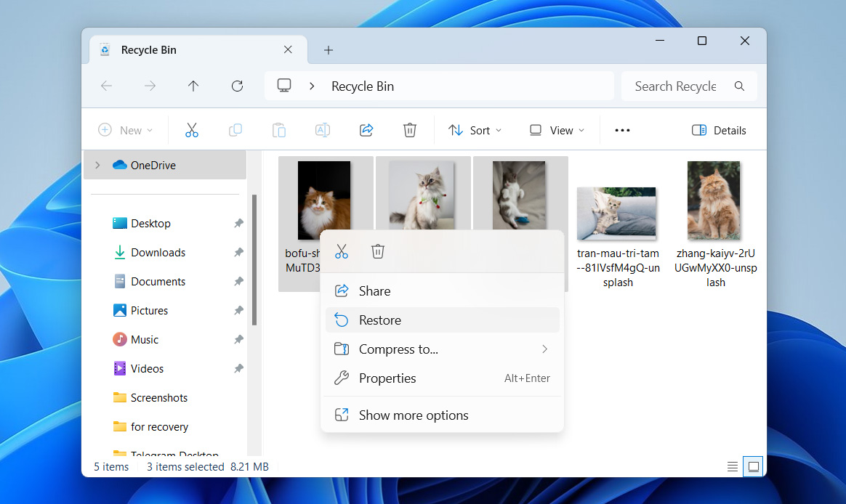Unpin Documents using its pin icon
Viewport: 846px width, 504px height.
pyautogui.click(x=238, y=281)
